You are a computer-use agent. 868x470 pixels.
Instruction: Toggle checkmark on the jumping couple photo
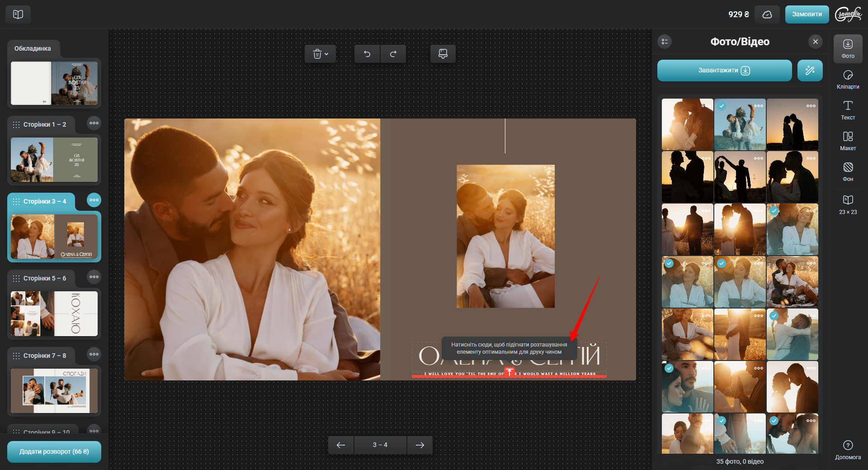coord(722,106)
